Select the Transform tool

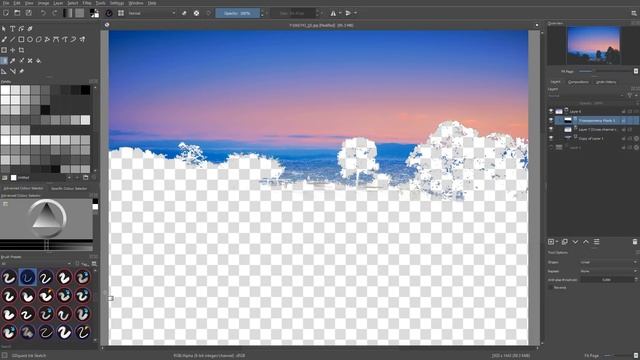[4, 50]
